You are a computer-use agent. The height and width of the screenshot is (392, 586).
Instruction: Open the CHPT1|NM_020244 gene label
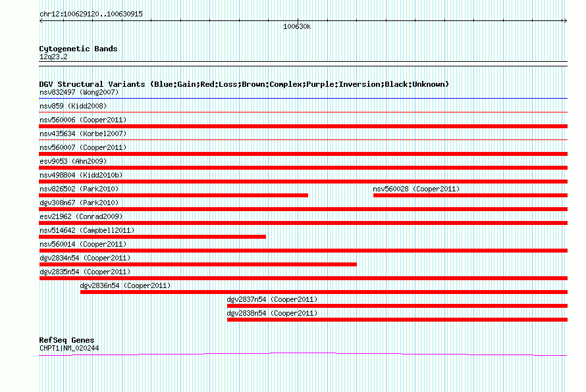pyautogui.click(x=69, y=349)
